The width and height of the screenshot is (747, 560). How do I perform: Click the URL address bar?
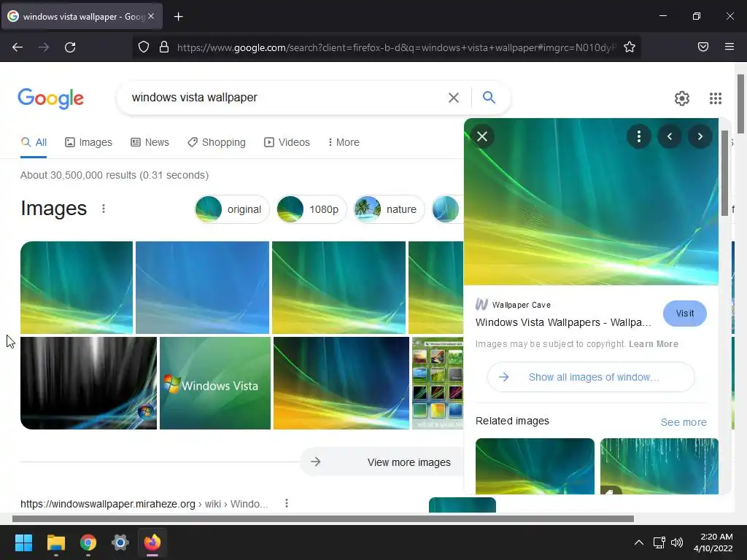[396, 47]
